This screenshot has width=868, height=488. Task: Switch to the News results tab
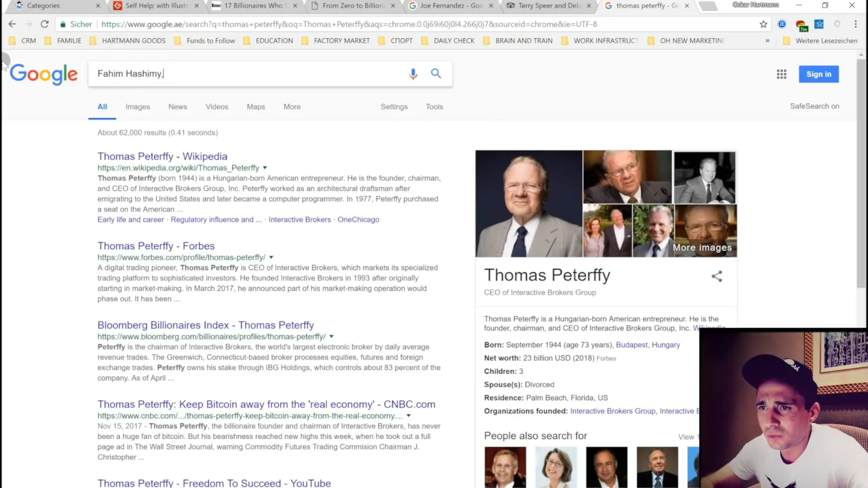[178, 107]
